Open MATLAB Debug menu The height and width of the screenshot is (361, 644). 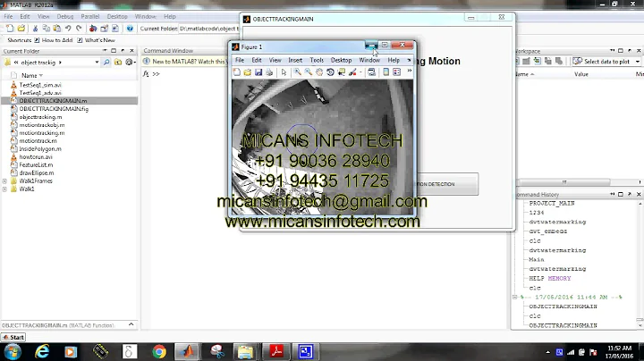65,16
